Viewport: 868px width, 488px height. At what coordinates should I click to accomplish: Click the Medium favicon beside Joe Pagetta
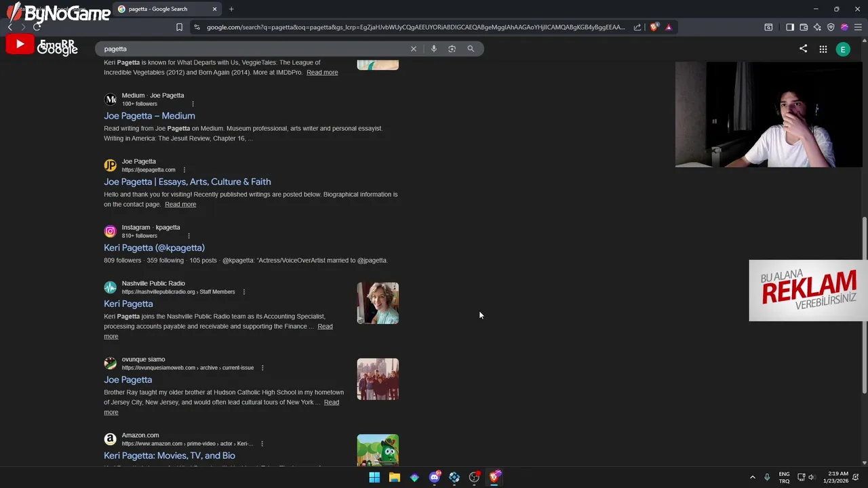coord(110,99)
